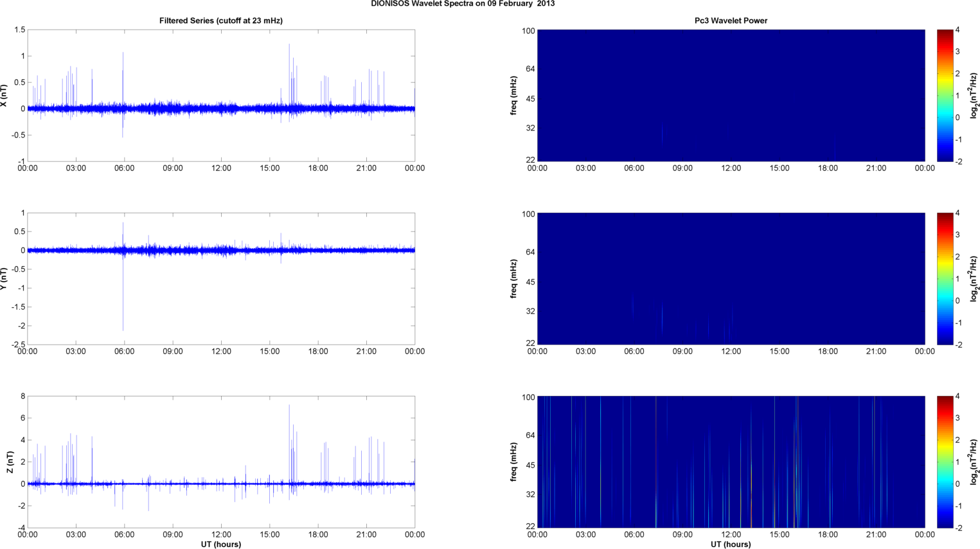Select the X (nT) axis label
This screenshot has width=980, height=549.
(4, 96)
